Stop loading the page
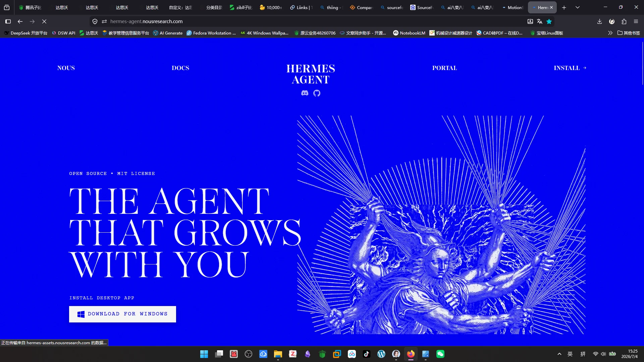Viewport: 644px width, 362px height. coord(44,21)
